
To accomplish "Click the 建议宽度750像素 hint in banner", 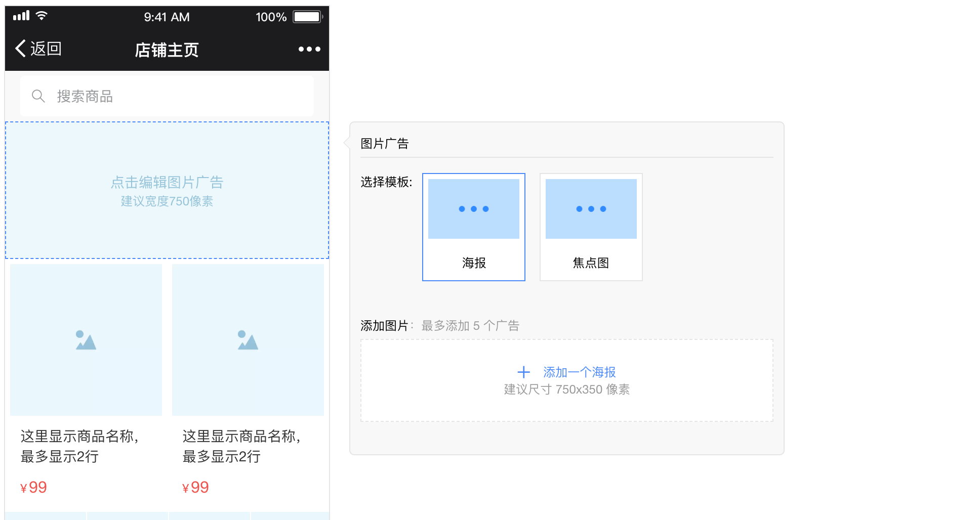I will coord(167,201).
